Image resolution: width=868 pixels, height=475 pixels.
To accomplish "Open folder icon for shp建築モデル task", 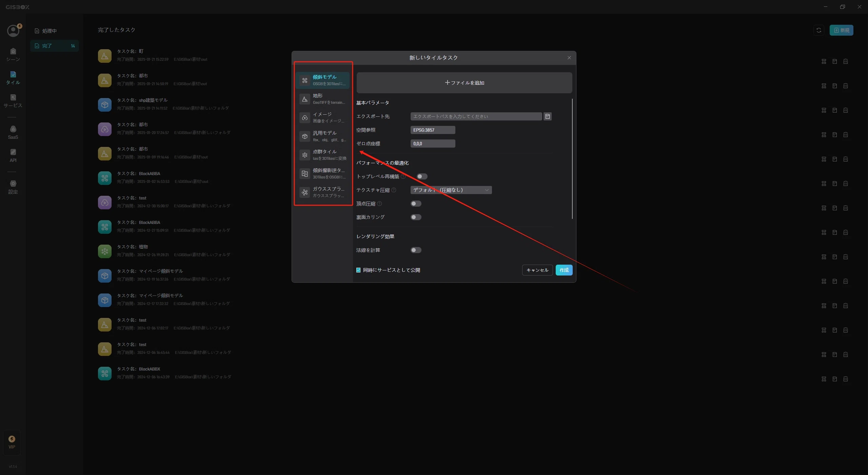I will (x=835, y=110).
